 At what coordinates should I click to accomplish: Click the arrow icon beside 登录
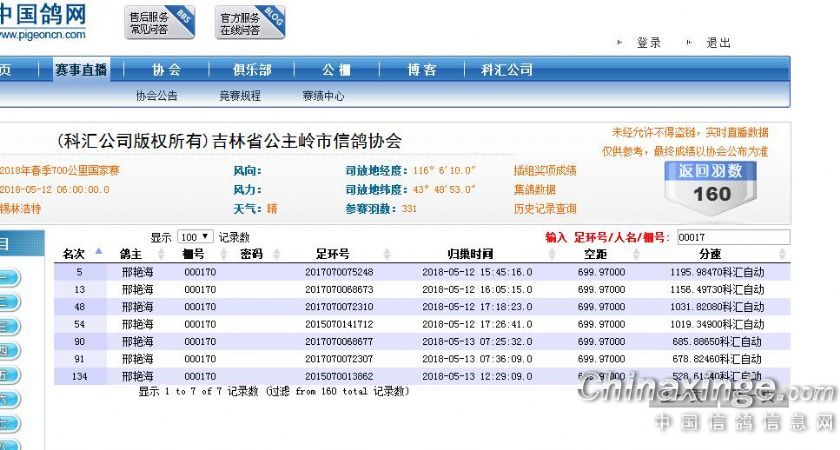(620, 43)
